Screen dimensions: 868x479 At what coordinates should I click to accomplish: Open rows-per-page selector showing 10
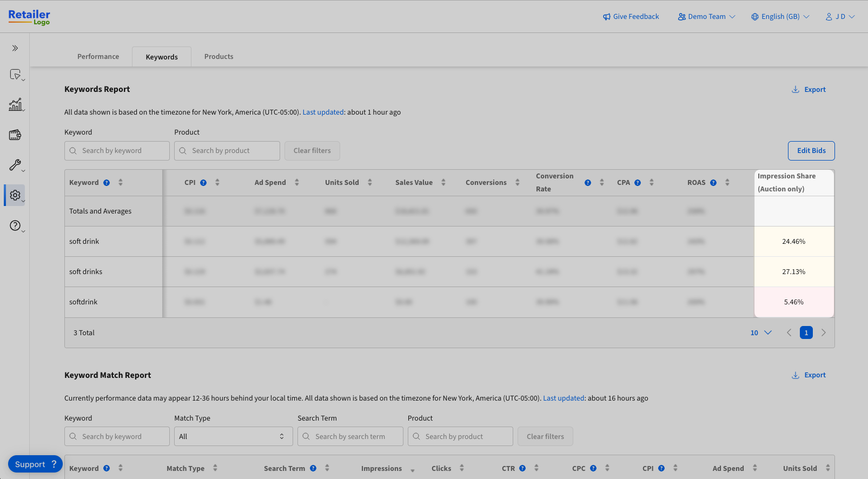click(x=761, y=333)
